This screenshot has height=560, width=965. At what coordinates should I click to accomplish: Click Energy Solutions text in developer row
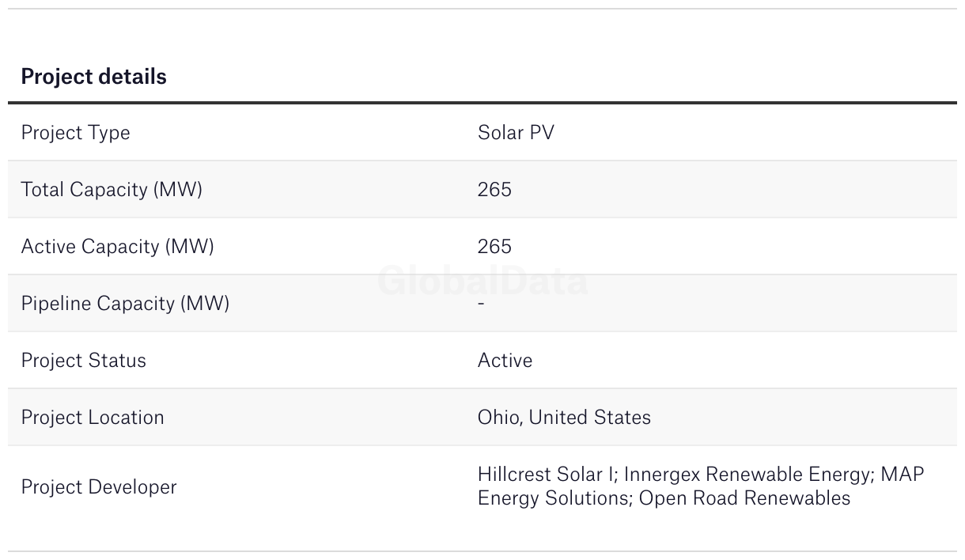552,498
